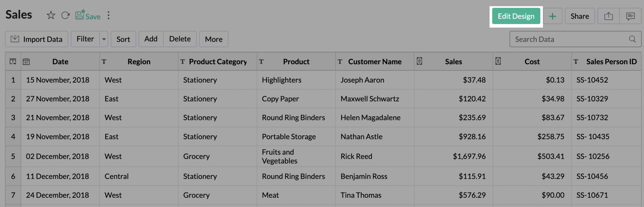Click the Sort button
The width and height of the screenshot is (644, 207).
coord(123,39)
